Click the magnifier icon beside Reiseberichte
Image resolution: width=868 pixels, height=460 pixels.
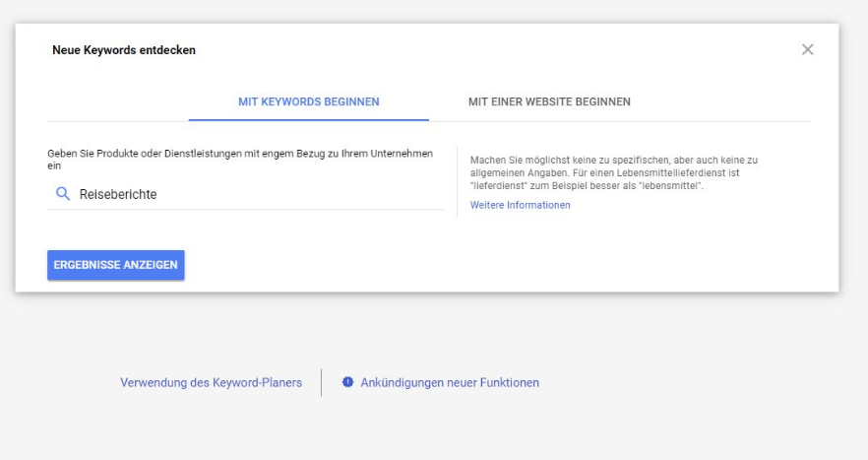(x=63, y=193)
